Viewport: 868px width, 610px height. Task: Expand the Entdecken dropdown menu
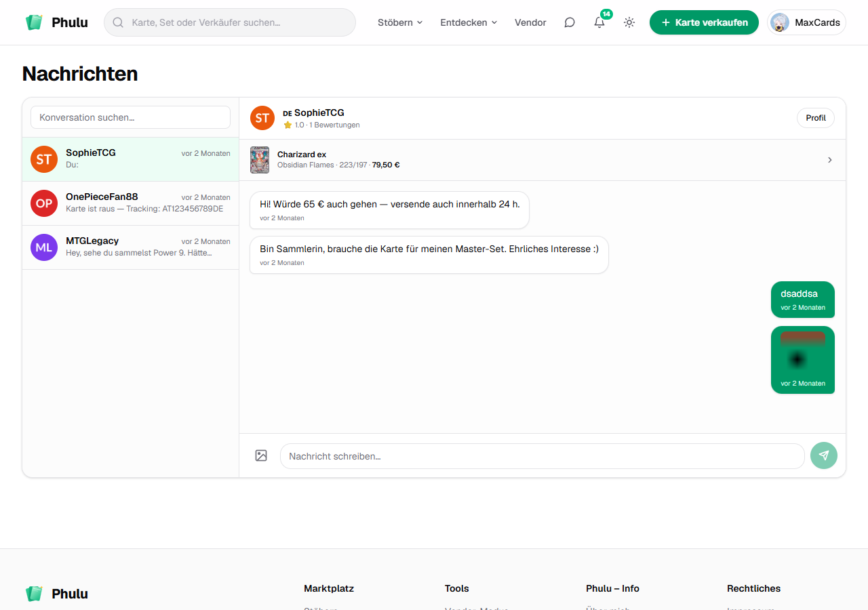(x=469, y=22)
